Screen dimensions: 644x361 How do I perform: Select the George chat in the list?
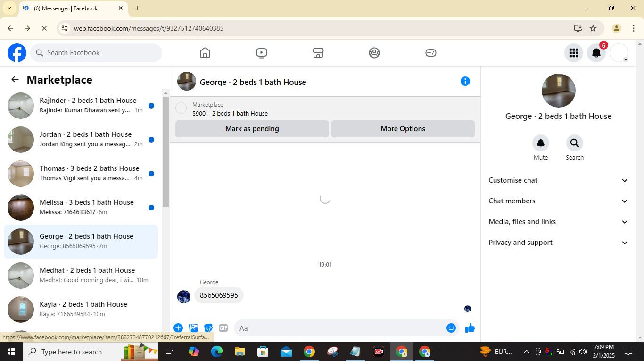(x=81, y=242)
